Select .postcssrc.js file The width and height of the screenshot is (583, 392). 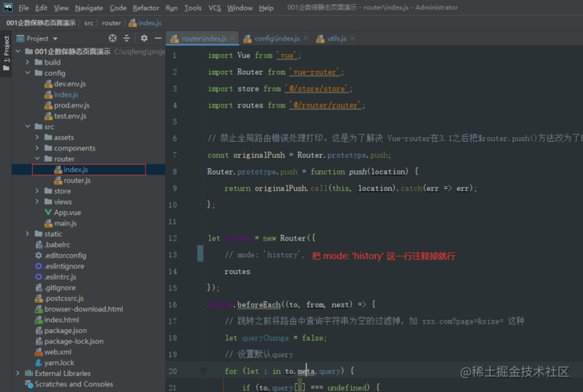click(60, 298)
